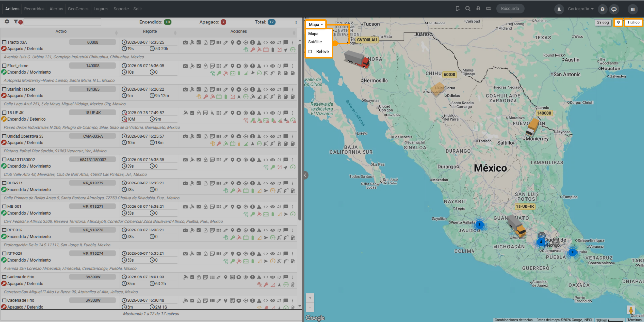Collapse the asset panel with the divider arrow
The height and width of the screenshot is (322, 644).
(305, 175)
